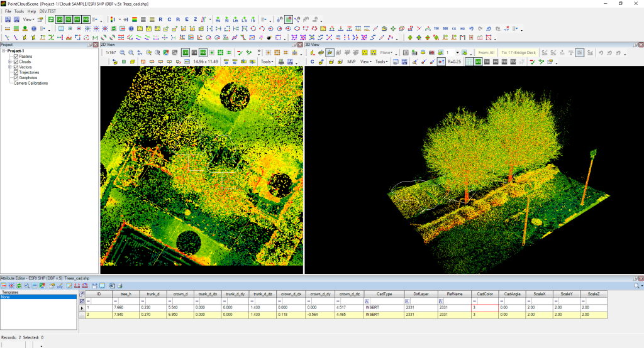Click the CadColor cell in row 1
Image resolution: width=644 pixels, height=348 pixels.
tap(486, 308)
